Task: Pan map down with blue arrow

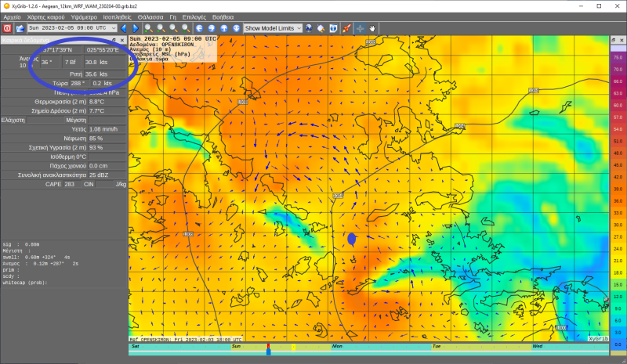Action: (x=237, y=28)
